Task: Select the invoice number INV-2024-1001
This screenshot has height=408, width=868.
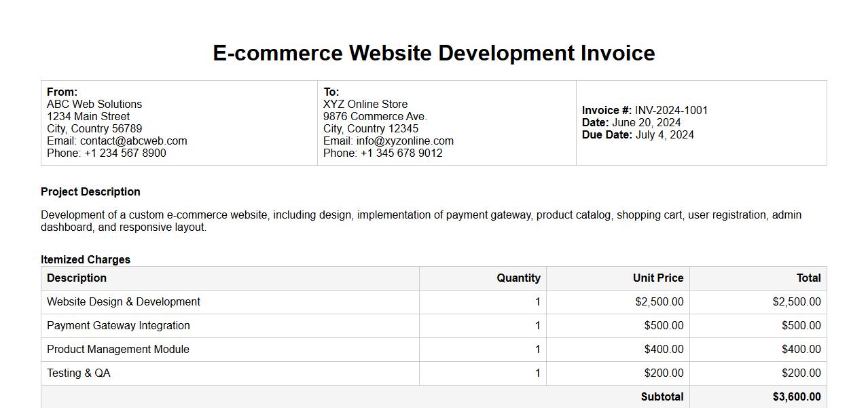Action: pos(671,111)
